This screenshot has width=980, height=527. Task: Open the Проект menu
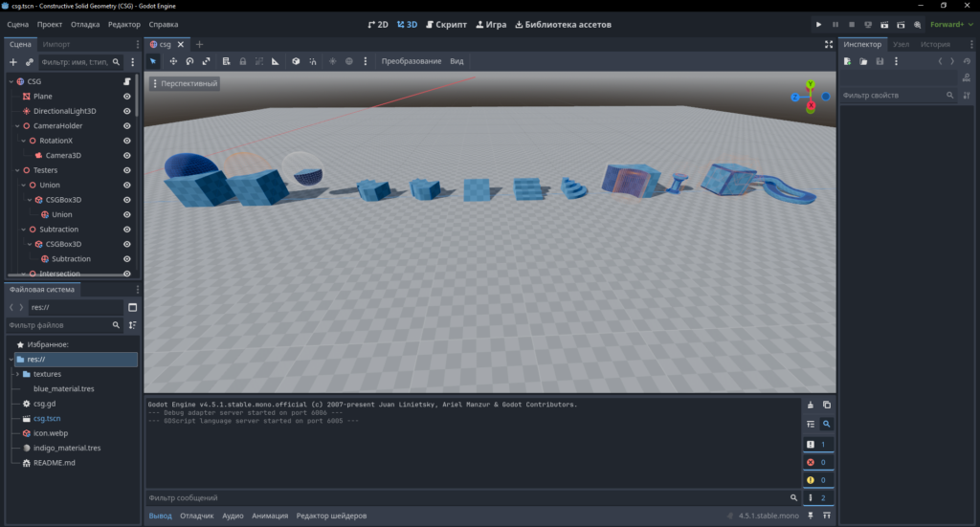click(50, 24)
